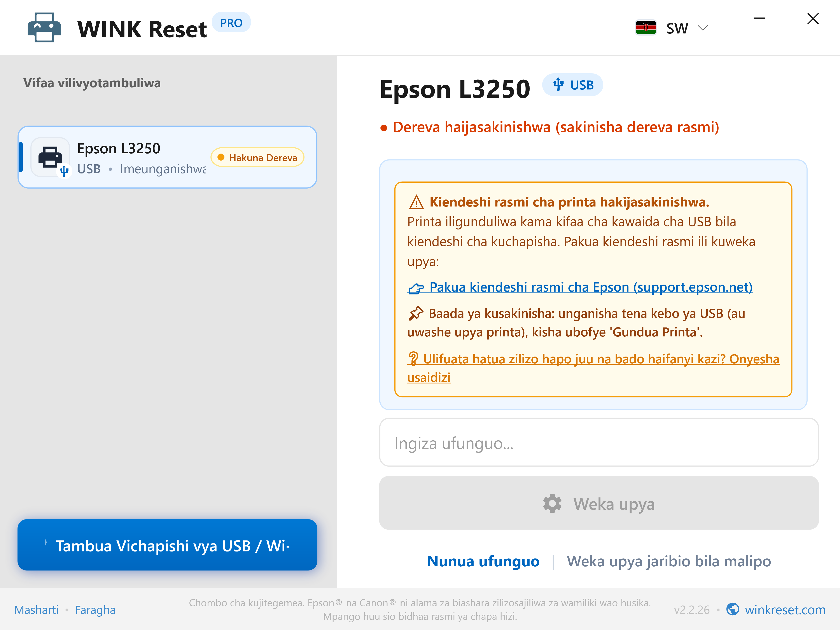
Task: Open Pakua kiendeshi rasmi cha Epson link
Action: (580, 287)
